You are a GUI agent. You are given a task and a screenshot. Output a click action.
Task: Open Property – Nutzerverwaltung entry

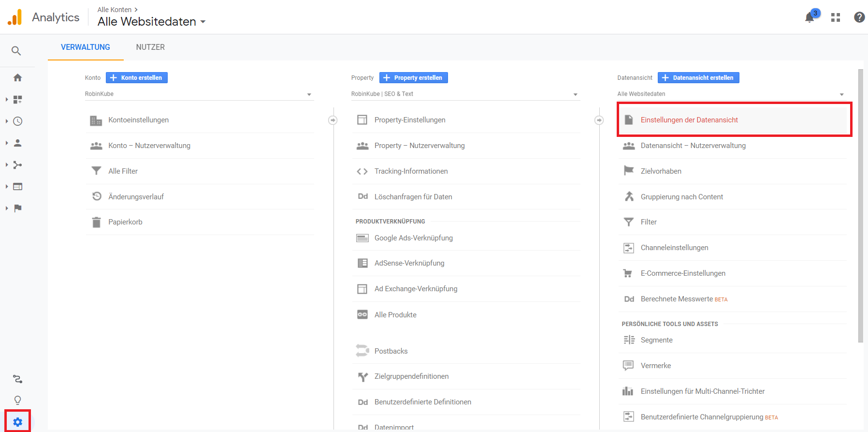click(466, 146)
